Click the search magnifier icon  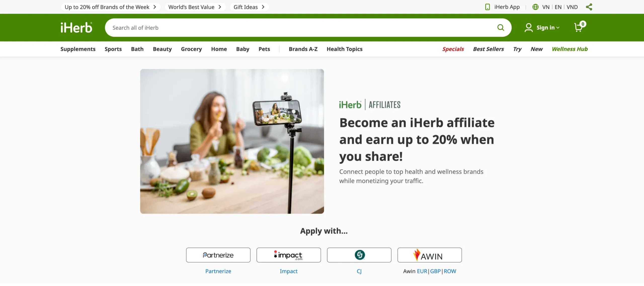501,27
